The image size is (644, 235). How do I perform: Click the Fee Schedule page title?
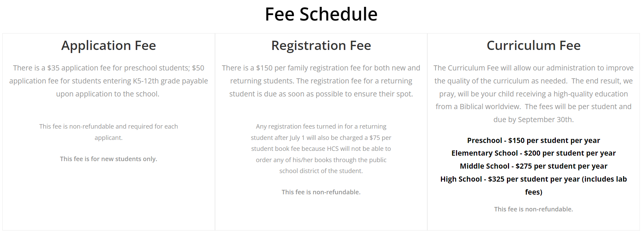tap(321, 14)
